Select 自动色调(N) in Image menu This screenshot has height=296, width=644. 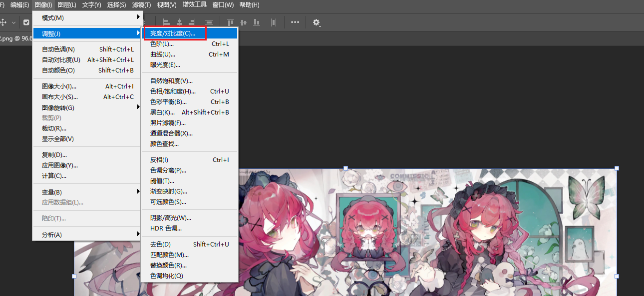click(x=87, y=49)
